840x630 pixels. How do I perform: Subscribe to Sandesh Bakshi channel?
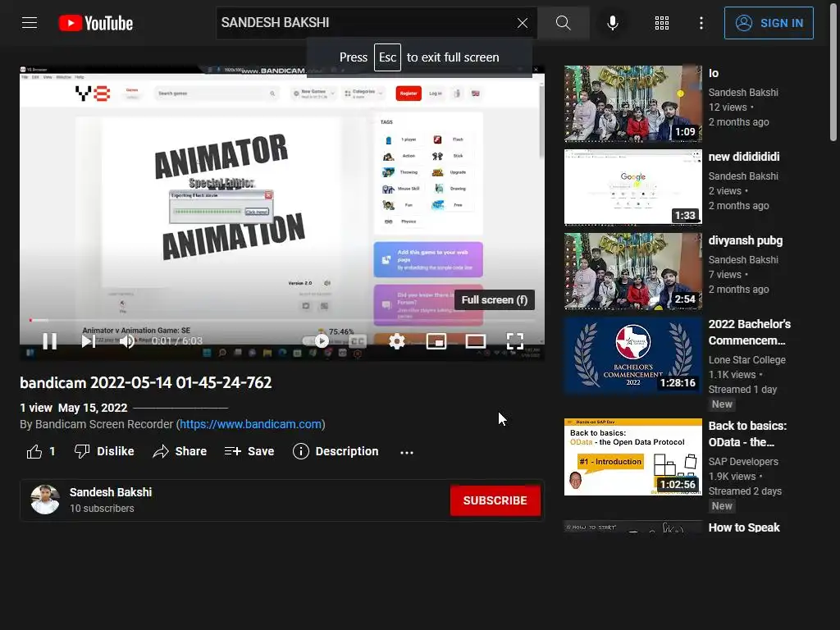[x=495, y=500]
